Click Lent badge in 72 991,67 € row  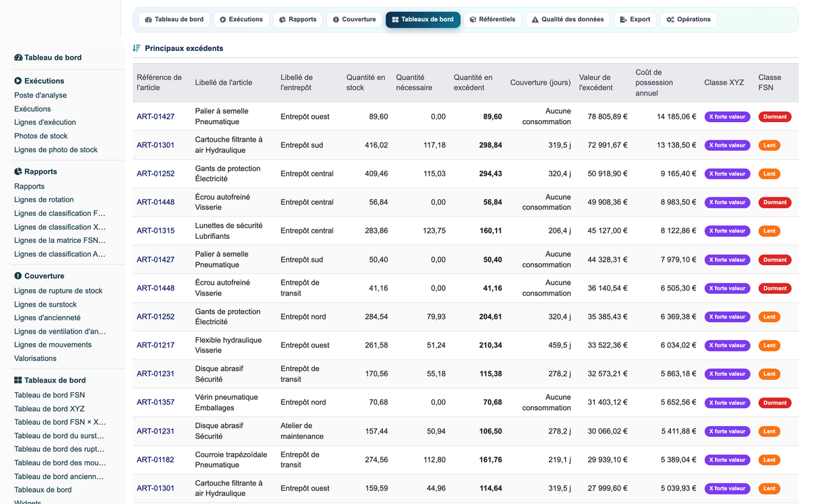[769, 145]
